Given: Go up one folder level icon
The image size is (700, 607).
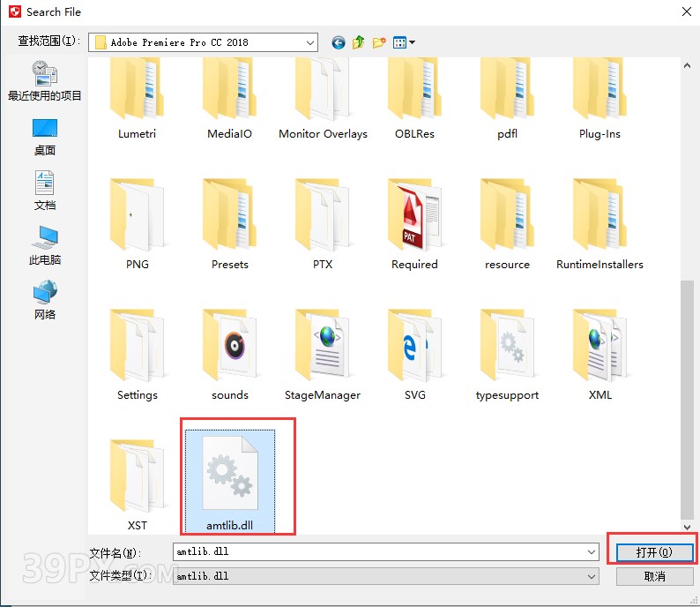Looking at the screenshot, I should pos(359,42).
